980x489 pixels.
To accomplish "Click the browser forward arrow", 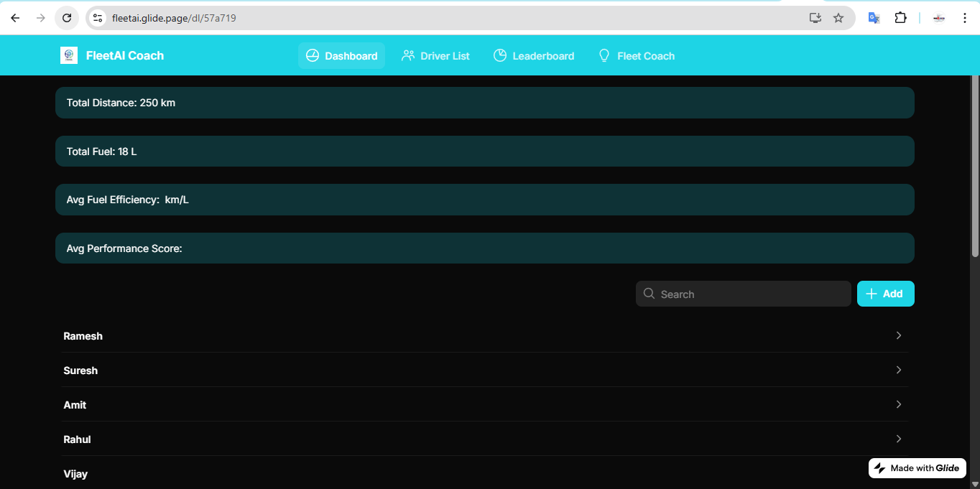I will click(41, 18).
